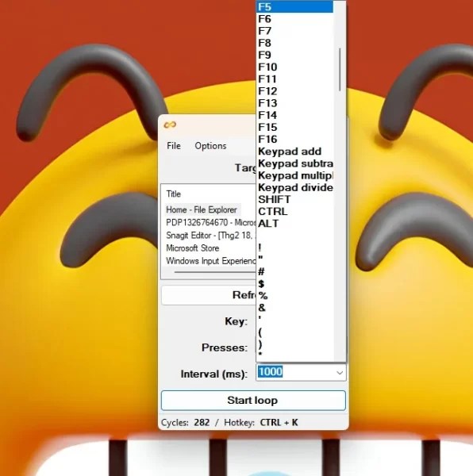Viewport: 473px width, 476px height.
Task: Select Home - File Explorer target window
Action: 202,209
